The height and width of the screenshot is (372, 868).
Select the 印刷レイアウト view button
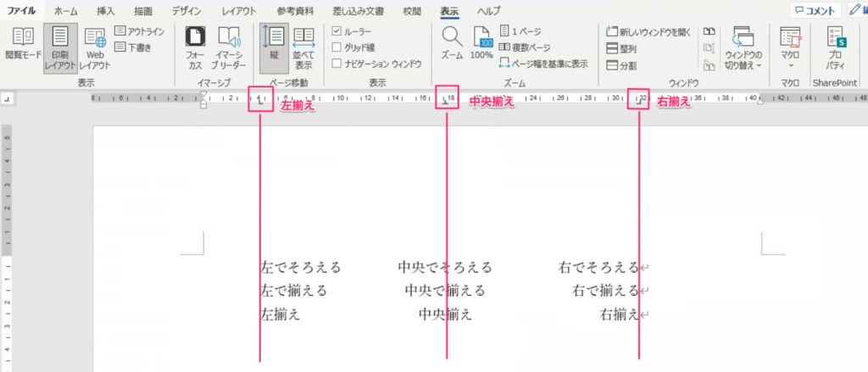[60, 48]
